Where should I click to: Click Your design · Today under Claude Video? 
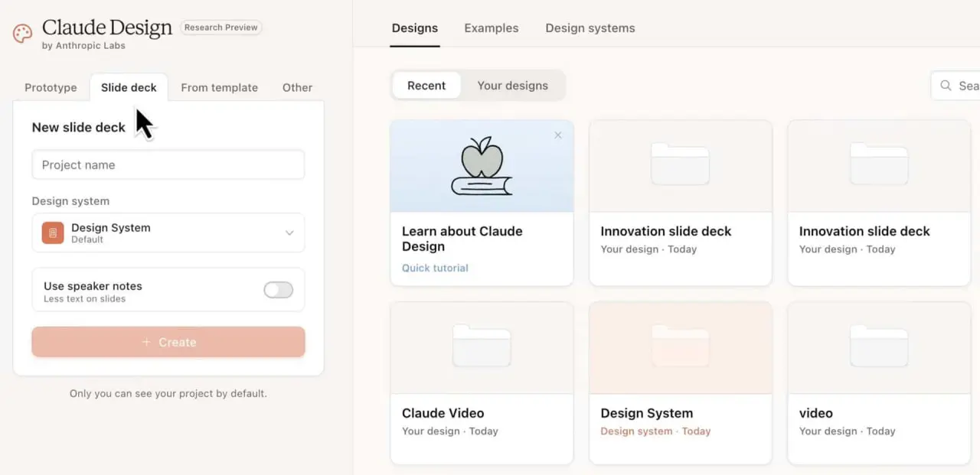(x=450, y=431)
